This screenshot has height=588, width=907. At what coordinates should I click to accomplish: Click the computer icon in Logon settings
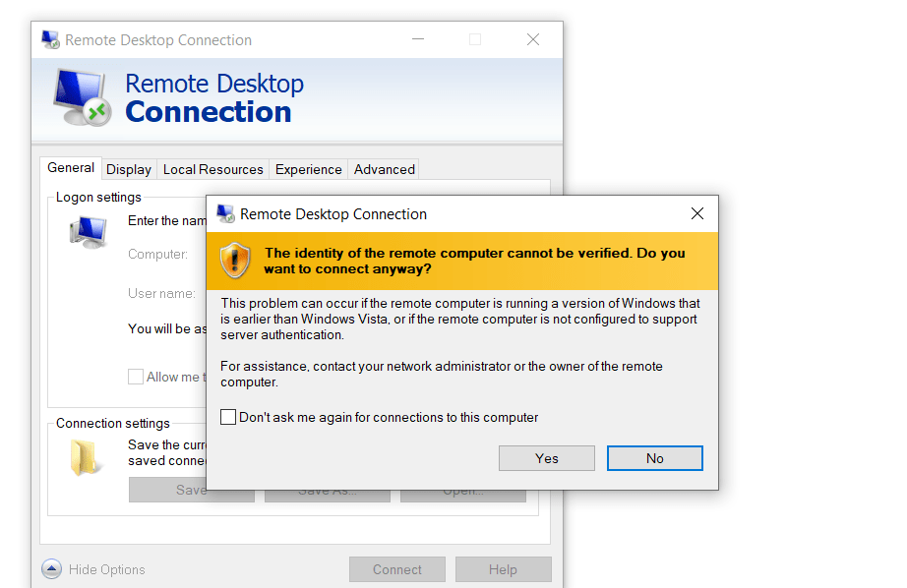tap(88, 232)
